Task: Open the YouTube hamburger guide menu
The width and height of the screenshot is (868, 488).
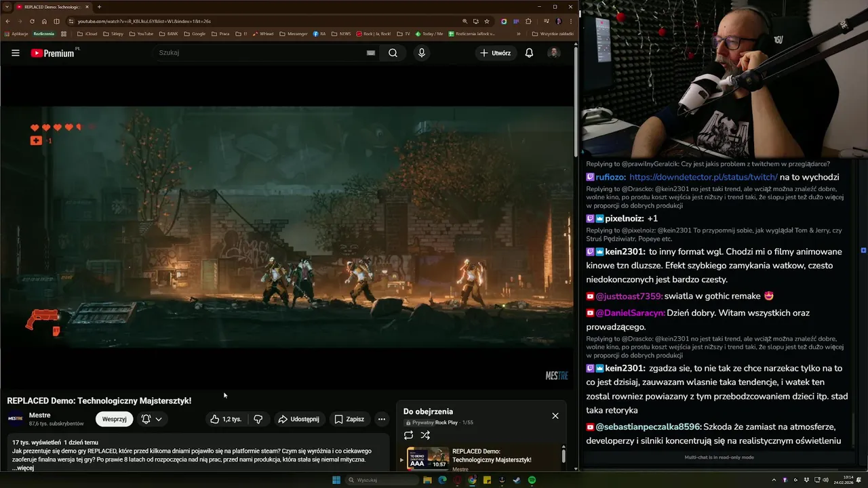Action: (15, 53)
